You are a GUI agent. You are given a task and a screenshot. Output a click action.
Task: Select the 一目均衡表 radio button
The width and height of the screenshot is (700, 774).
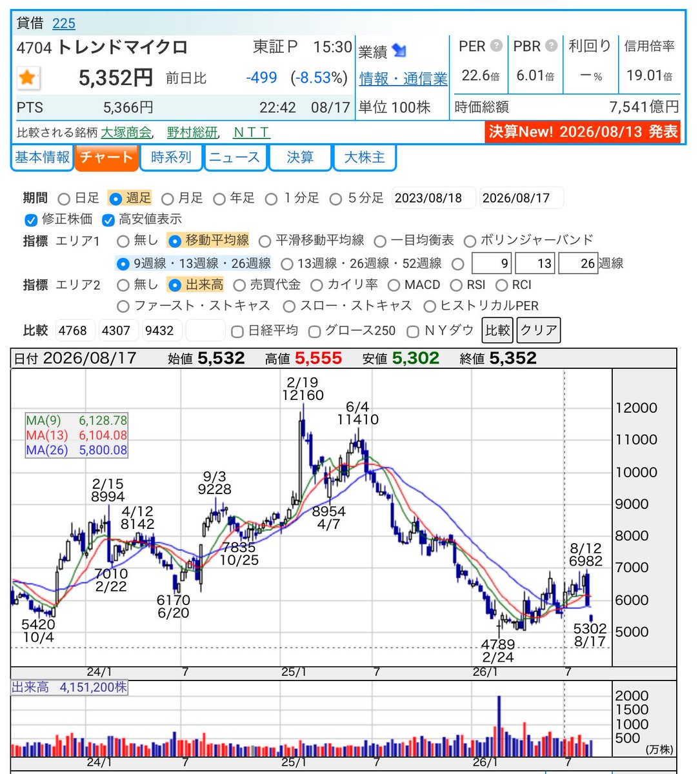point(380,241)
